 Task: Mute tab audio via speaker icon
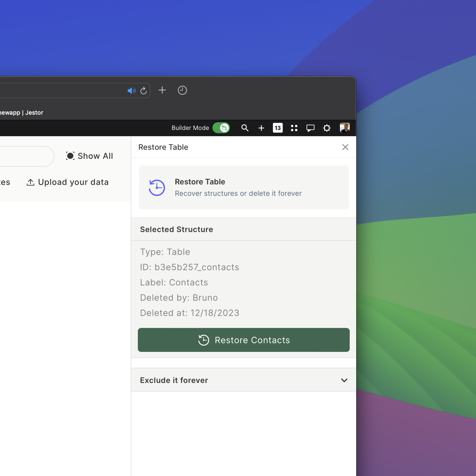[131, 91]
